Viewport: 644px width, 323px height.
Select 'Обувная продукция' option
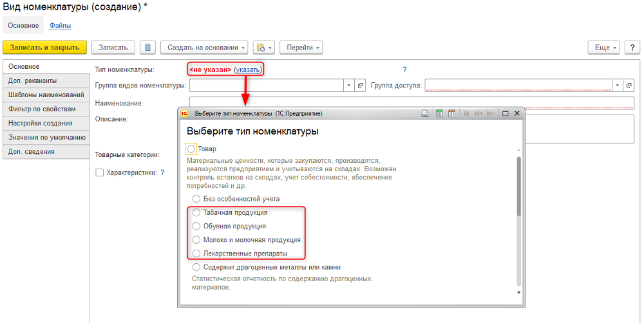coord(196,226)
